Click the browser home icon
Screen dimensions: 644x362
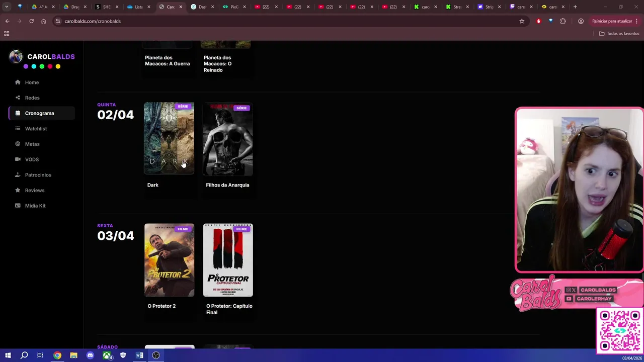point(43,21)
